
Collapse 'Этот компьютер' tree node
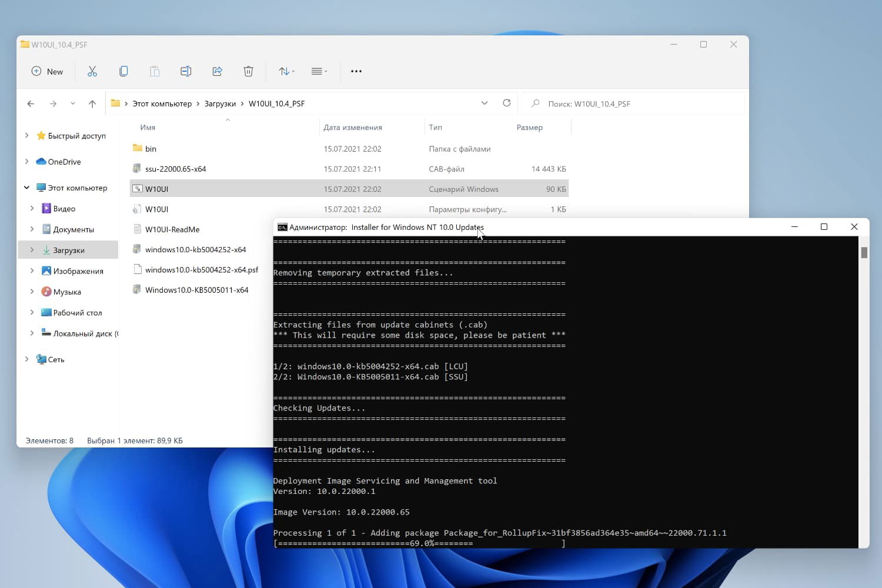coord(26,188)
